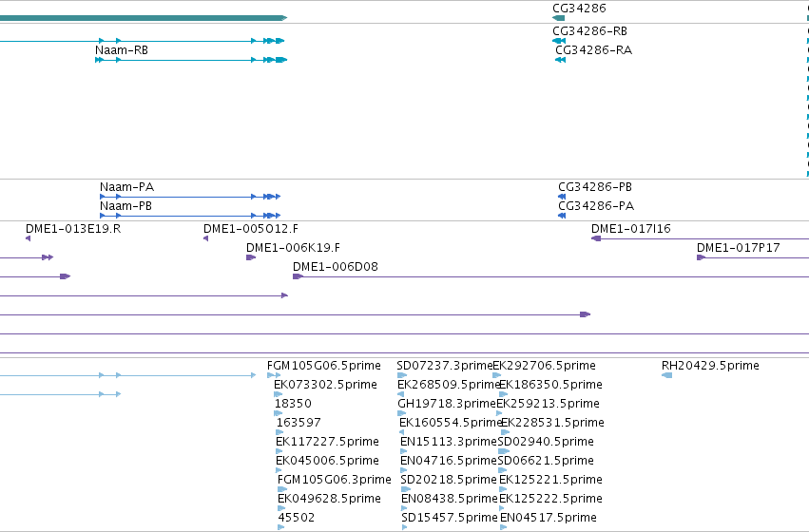This screenshot has height=532, width=809.
Task: Click the DME1-013E19.R clone label
Action: point(73,228)
